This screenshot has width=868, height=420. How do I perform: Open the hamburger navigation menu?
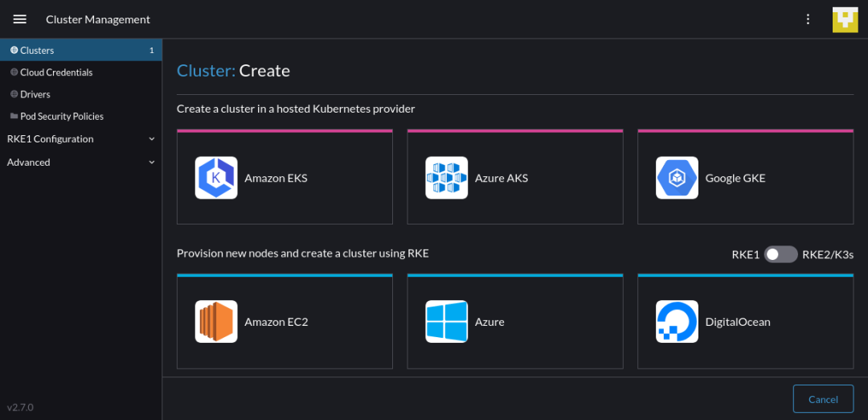click(x=20, y=19)
